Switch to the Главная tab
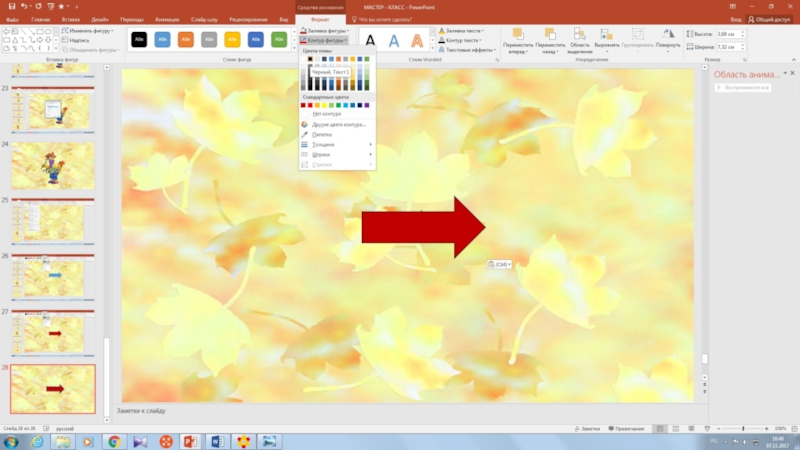The height and width of the screenshot is (450, 800). pyautogui.click(x=40, y=19)
